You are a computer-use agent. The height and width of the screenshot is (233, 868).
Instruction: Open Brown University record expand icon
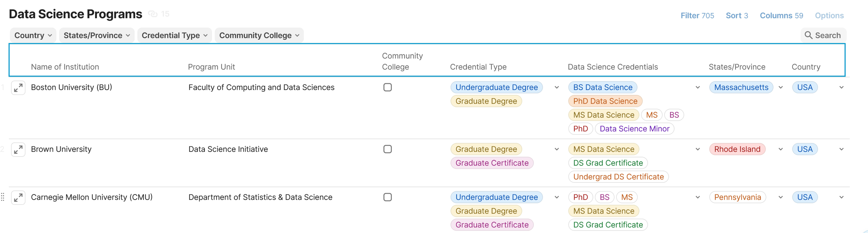click(18, 149)
